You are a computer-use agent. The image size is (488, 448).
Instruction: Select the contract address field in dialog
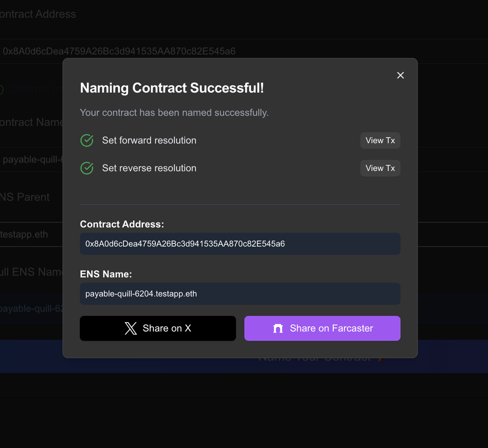click(240, 244)
